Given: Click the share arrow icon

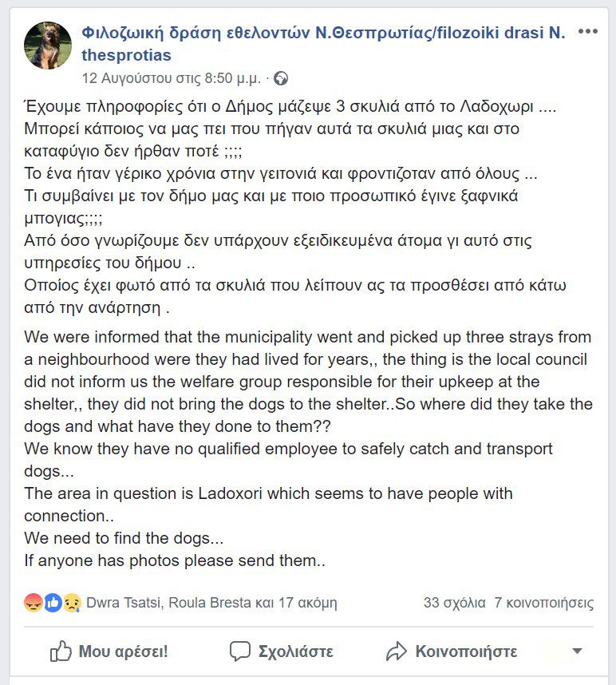Looking at the screenshot, I should (397, 651).
